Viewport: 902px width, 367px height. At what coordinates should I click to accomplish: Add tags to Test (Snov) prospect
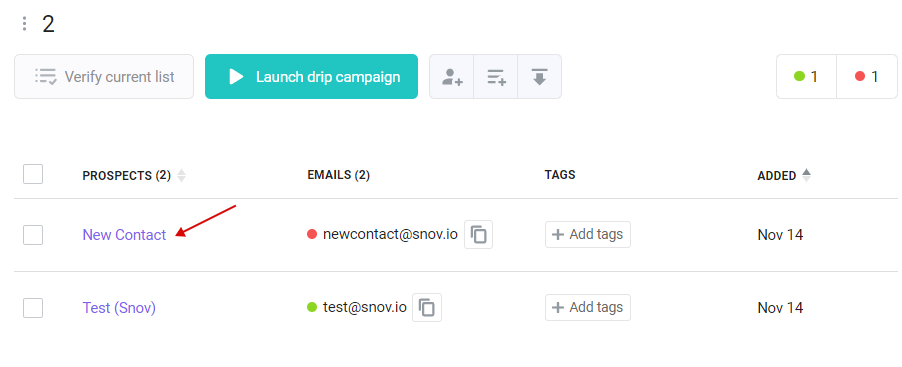pos(588,308)
